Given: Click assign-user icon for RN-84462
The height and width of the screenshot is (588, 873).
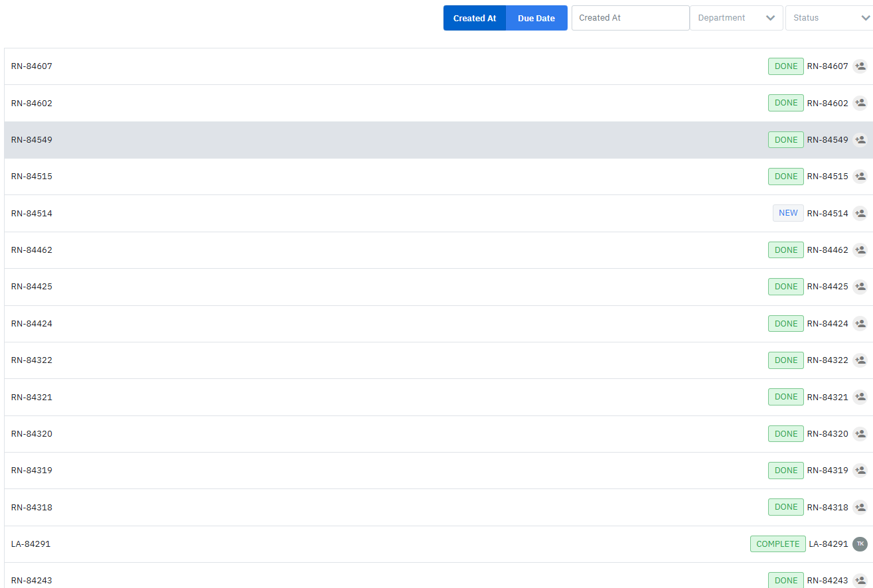Looking at the screenshot, I should pos(860,250).
